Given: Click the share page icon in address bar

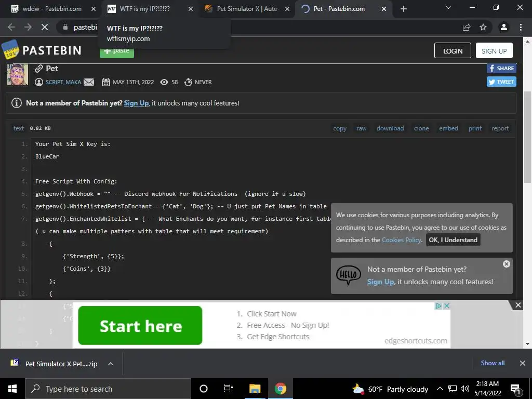Looking at the screenshot, I should (467, 27).
